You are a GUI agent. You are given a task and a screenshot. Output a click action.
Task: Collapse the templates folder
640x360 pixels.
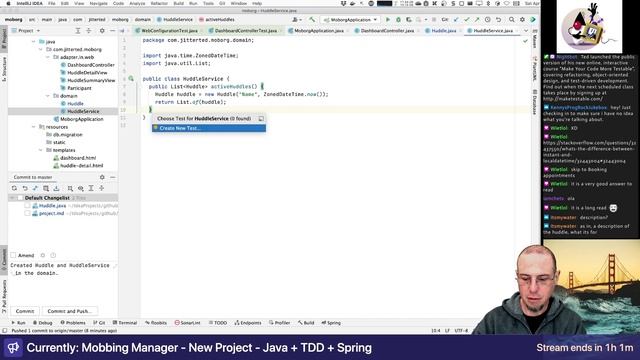[x=41, y=150]
